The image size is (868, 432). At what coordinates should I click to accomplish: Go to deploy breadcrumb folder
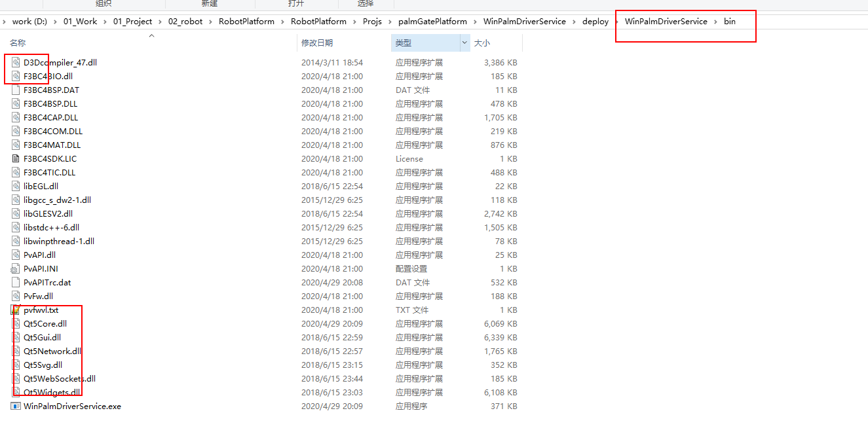(x=595, y=22)
